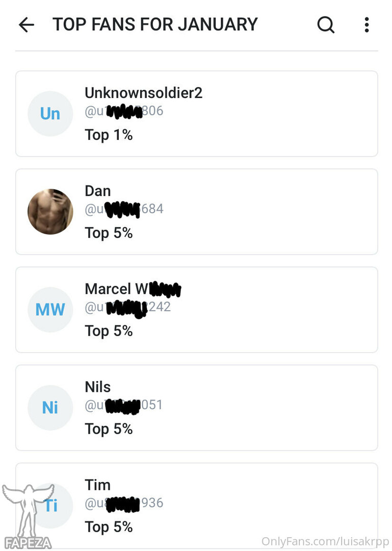The height and width of the screenshot is (551, 392).
Task: Click the 'Un' avatar circle
Action: click(x=50, y=114)
